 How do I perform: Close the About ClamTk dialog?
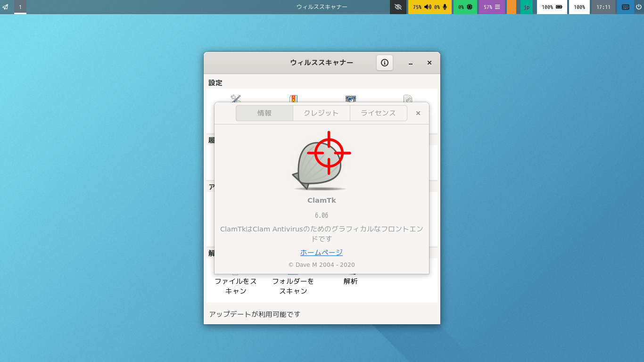click(418, 113)
